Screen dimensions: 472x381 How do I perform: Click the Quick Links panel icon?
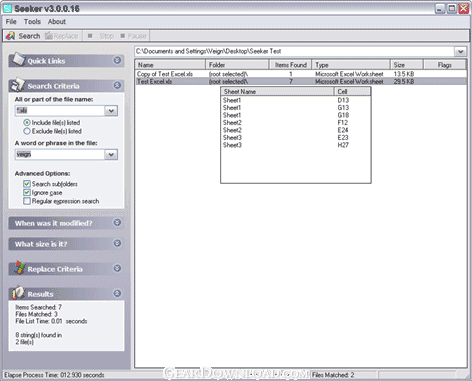(x=18, y=60)
